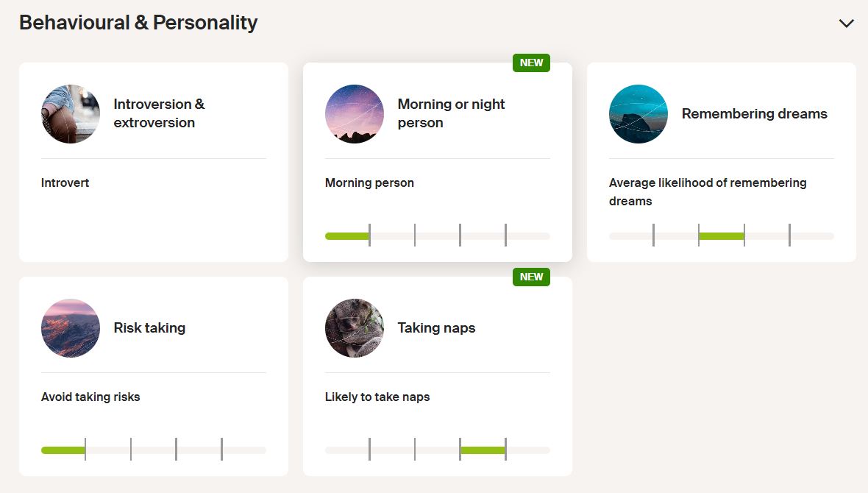Screen dimensions: 868x493
Task: Click the Taking naps koala image
Action: (355, 328)
